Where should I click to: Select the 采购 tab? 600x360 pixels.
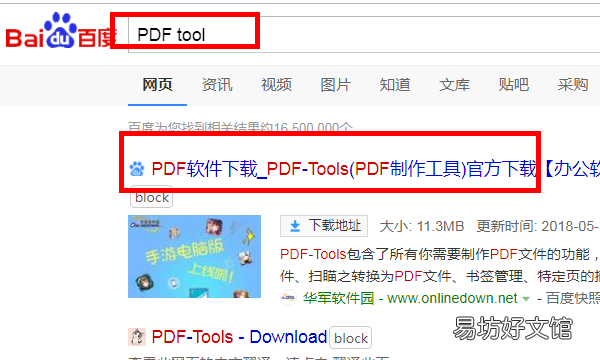(x=573, y=85)
